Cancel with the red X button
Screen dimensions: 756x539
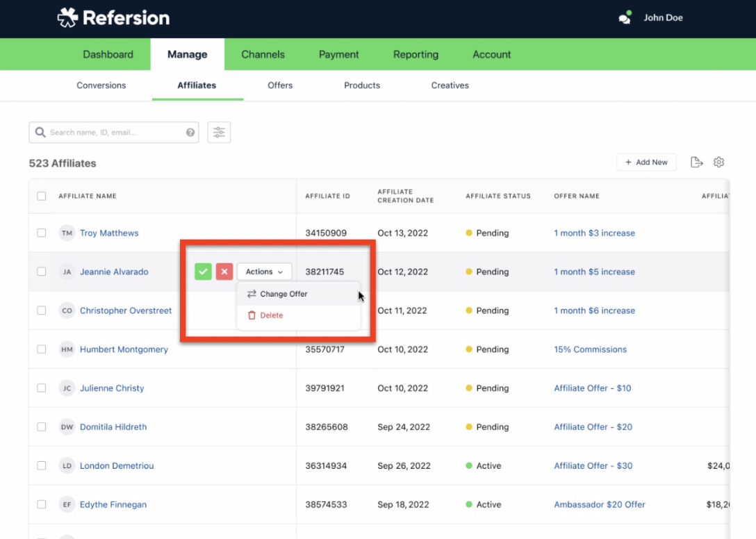click(224, 272)
